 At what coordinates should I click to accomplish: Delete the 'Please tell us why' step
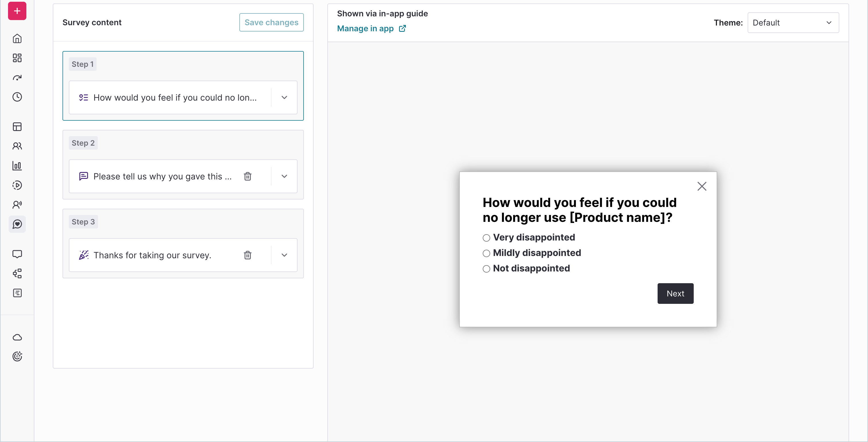coord(248,176)
